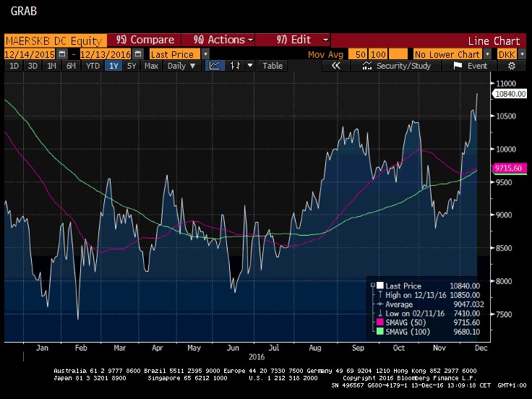Viewport: 532px width, 399px height.
Task: Open end date calendar picker icon
Action: click(138, 54)
